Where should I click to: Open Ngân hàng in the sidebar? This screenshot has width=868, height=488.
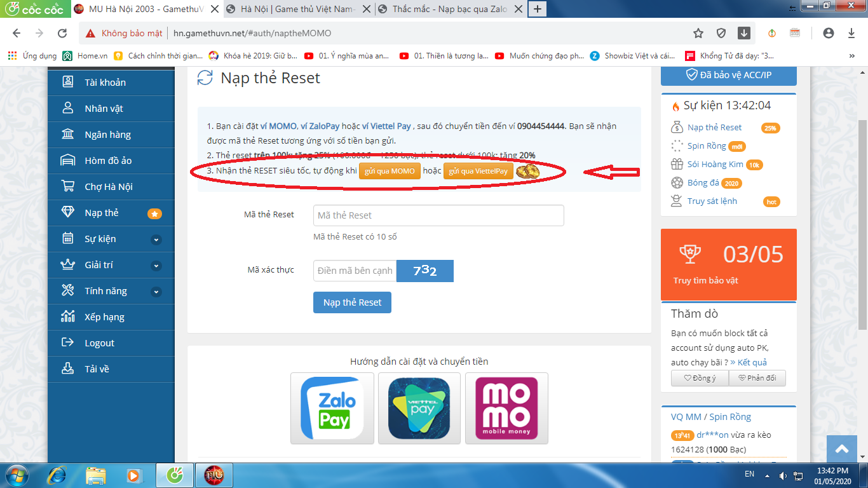(107, 135)
